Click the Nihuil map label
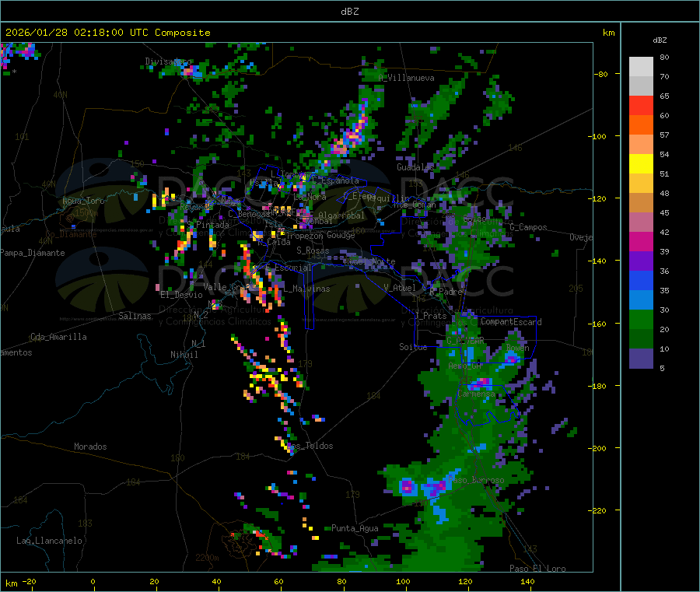700x592 pixels. 184,355
